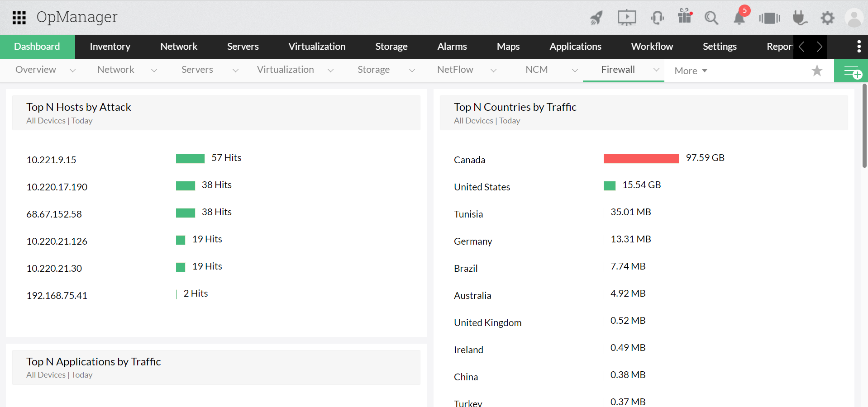Expand the NetFlow tab dropdown arrow
868x407 pixels.
[x=493, y=70]
